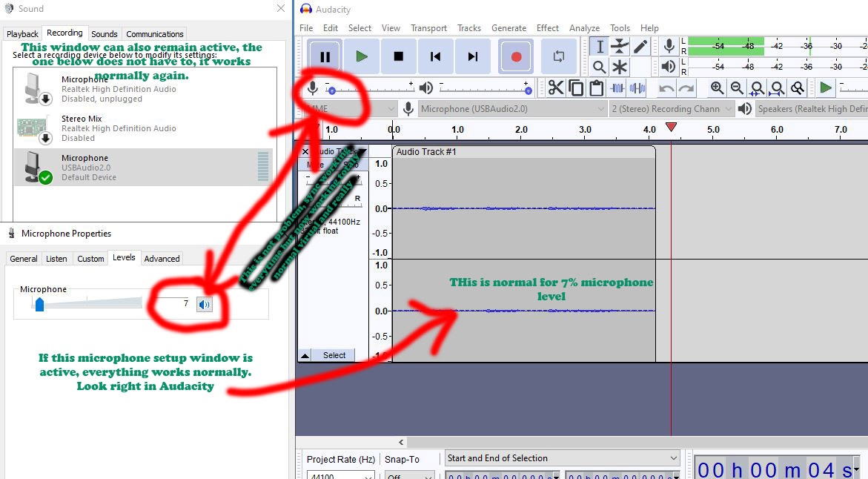The height and width of the screenshot is (479, 868).
Task: Open Start and End of Selection dropdown
Action: pos(563,458)
